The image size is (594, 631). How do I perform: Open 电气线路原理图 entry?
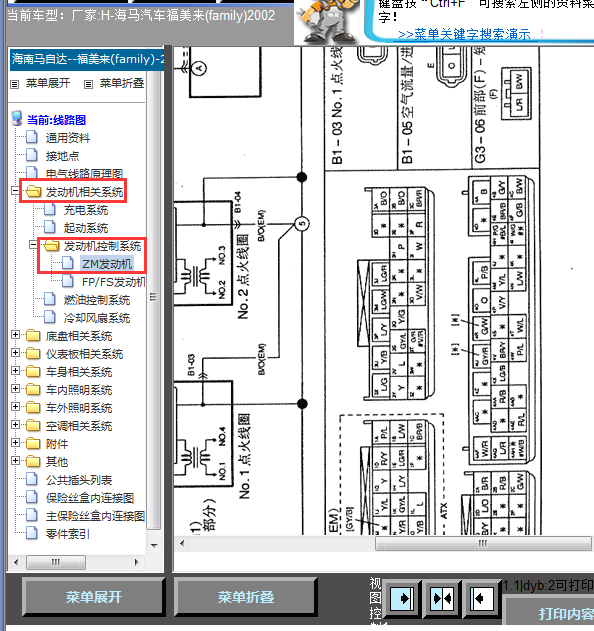pos(84,173)
